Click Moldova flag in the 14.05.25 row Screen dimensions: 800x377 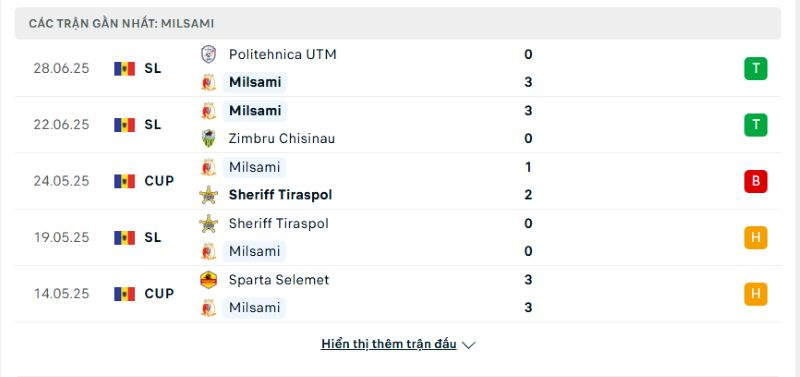pyautogui.click(x=124, y=294)
